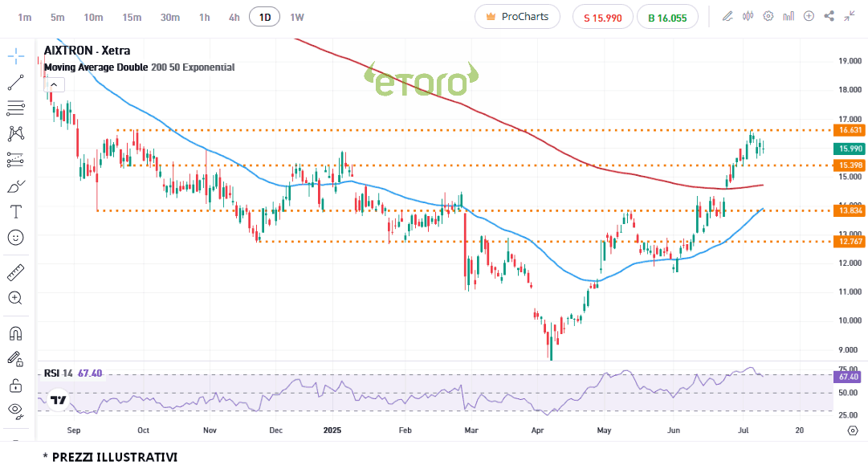Collapse the indicator legend chevron
This screenshot has height=465, width=868.
click(55, 84)
